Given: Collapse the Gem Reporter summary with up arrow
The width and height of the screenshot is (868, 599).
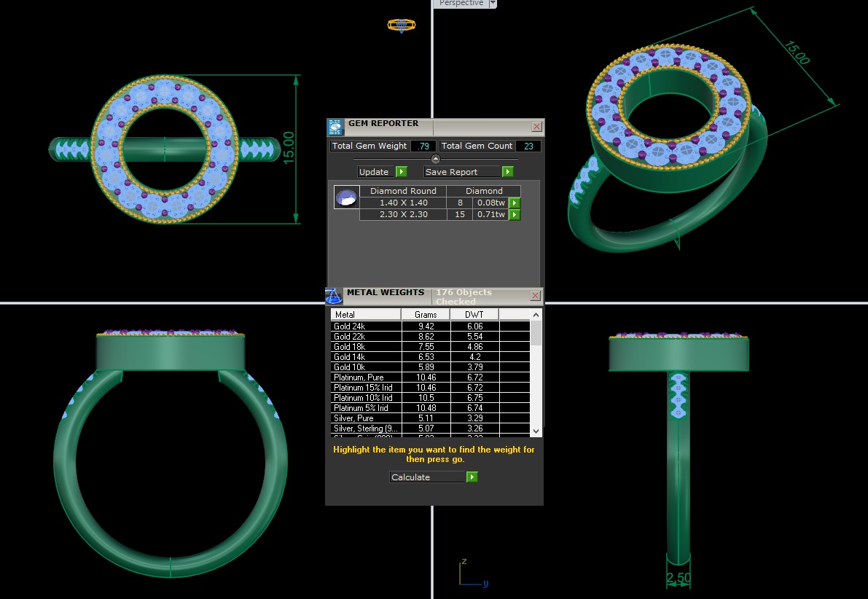Looking at the screenshot, I should pos(435,159).
